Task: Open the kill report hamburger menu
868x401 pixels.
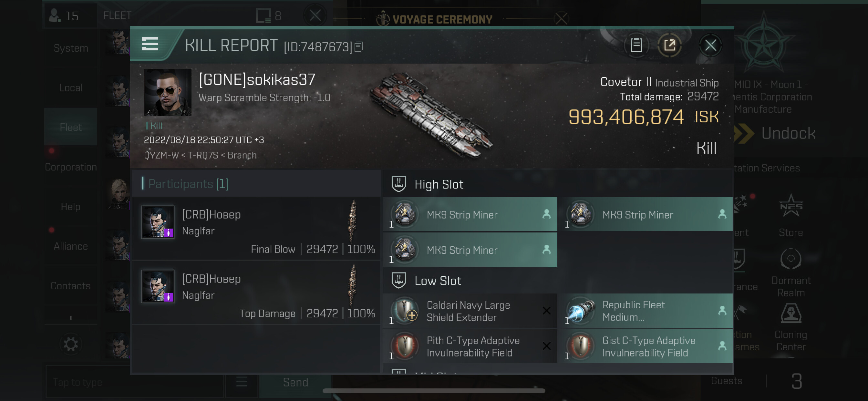Action: [150, 44]
